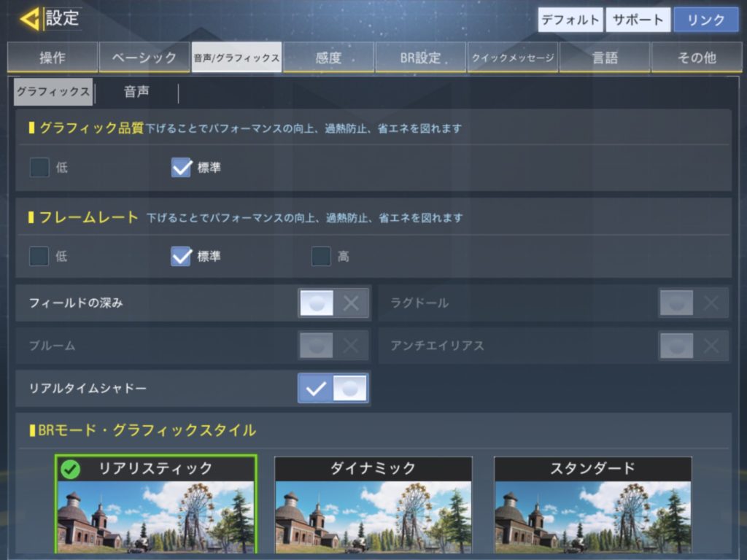Click the BRモード・グラフィックスタイル heading
The width and height of the screenshot is (747, 560).
(x=147, y=430)
